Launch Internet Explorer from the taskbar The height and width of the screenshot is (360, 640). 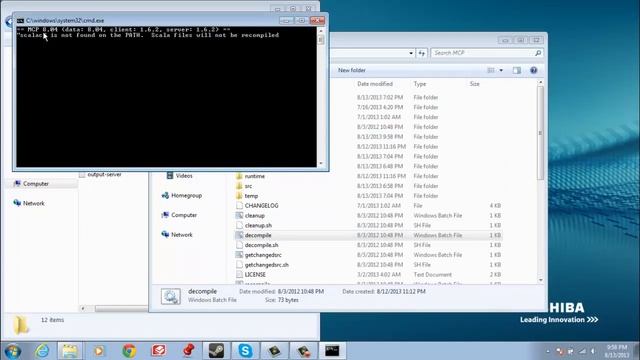tap(42, 351)
